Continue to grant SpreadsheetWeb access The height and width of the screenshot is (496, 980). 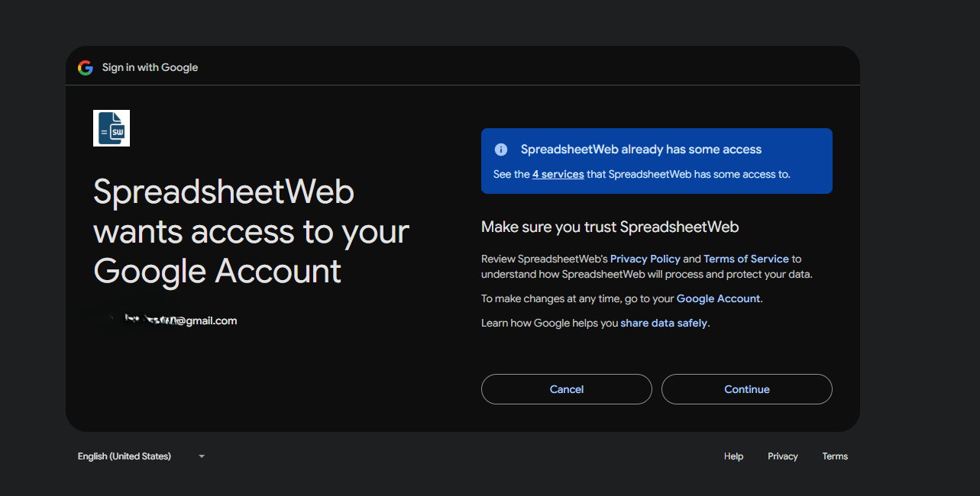(747, 389)
